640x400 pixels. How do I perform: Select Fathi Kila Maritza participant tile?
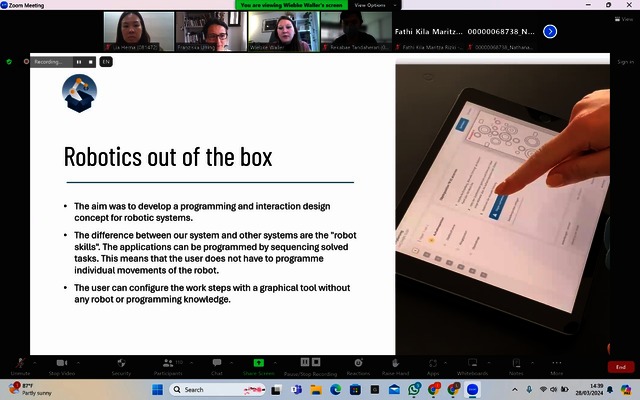[429, 31]
